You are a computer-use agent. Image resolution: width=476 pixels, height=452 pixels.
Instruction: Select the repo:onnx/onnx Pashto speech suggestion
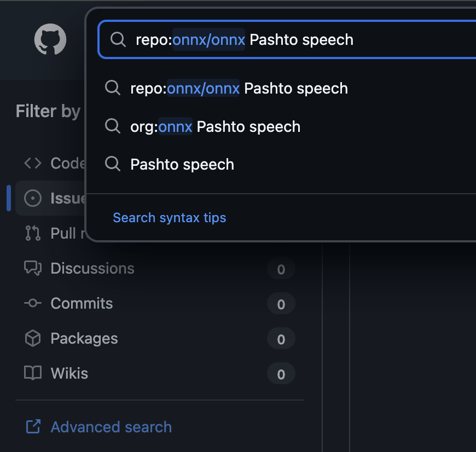pos(239,88)
